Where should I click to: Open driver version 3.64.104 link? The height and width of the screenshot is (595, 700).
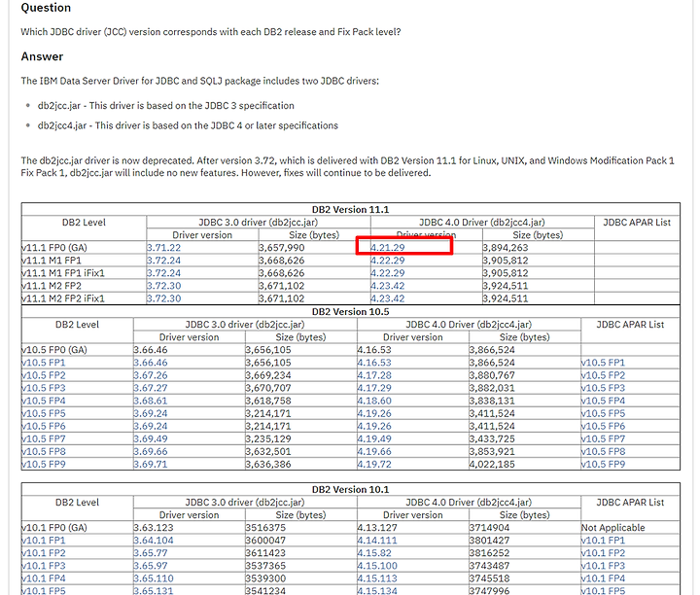(x=154, y=541)
